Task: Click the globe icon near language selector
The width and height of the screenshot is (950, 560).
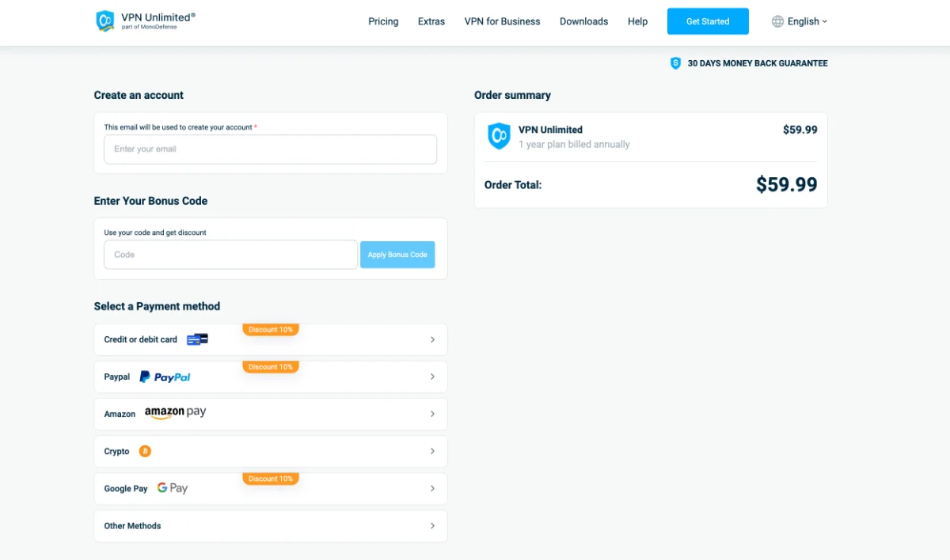Action: click(777, 21)
